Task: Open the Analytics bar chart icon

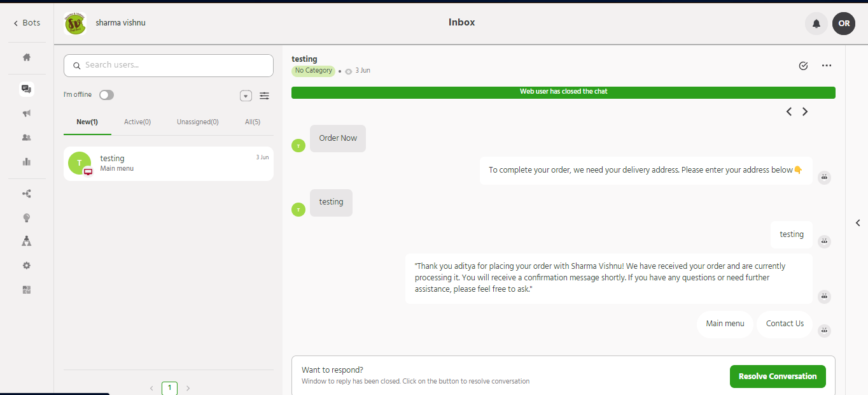Action: 27,162
